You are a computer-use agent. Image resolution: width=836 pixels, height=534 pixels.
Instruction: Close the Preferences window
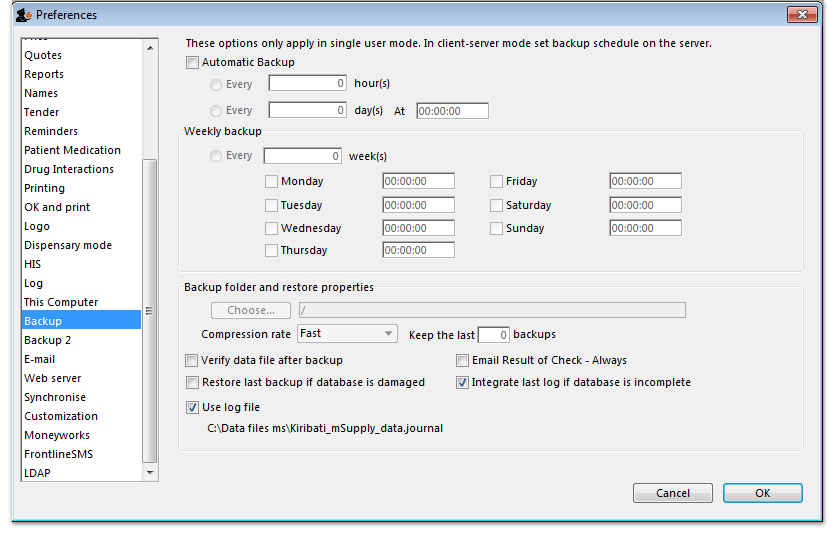click(x=801, y=15)
